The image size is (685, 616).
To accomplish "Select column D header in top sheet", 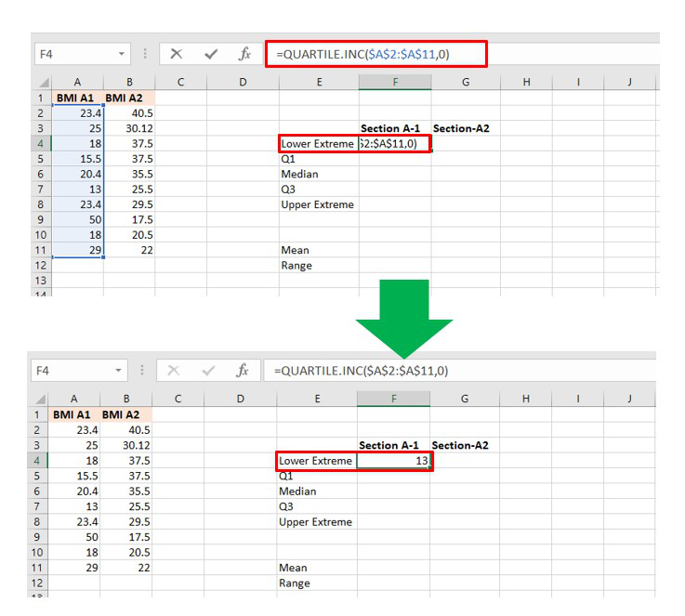I will 243,82.
